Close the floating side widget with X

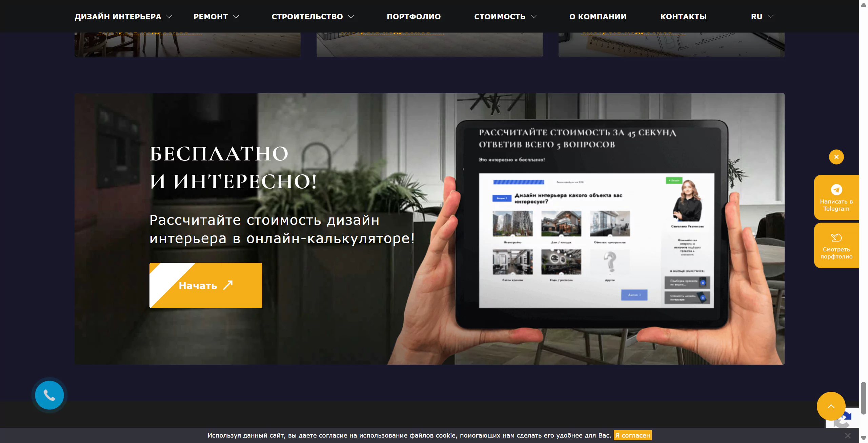836,157
